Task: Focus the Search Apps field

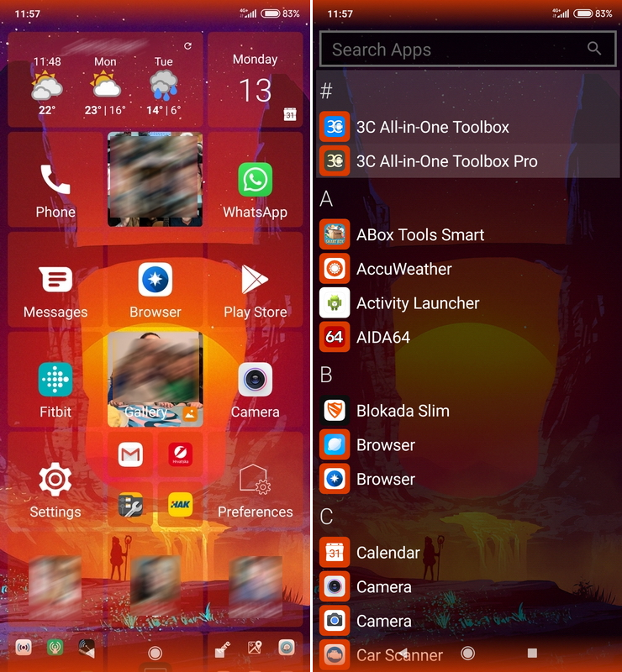Action: click(x=467, y=49)
